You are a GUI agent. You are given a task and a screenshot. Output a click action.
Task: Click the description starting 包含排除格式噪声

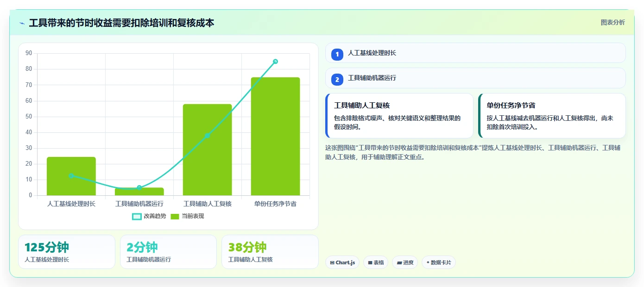coord(398,122)
